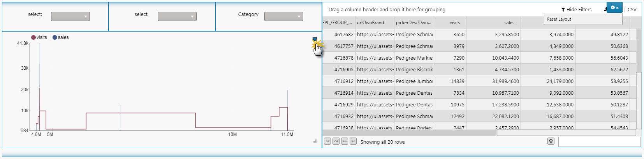Click the search box beside lightbulb
Image resolution: width=644 pixels, height=159 pixels.
coord(599,142)
